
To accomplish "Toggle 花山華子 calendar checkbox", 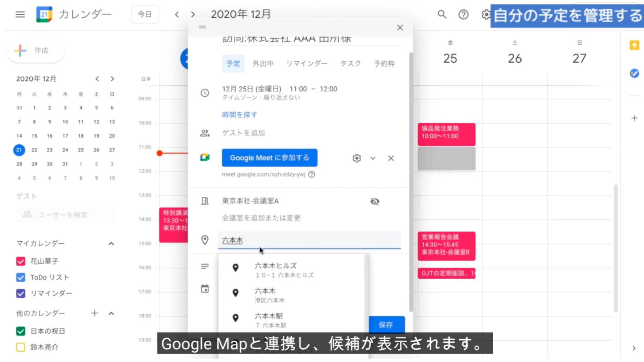I will pos(21,261).
